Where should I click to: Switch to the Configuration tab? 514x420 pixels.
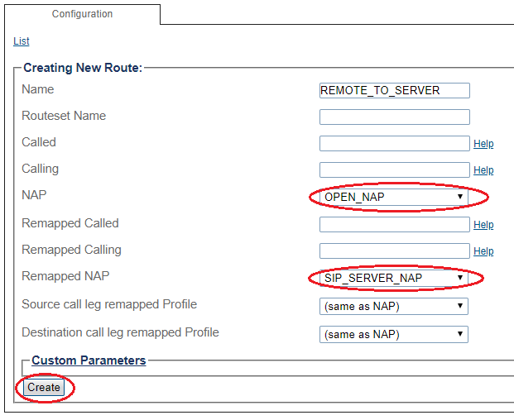point(82,14)
